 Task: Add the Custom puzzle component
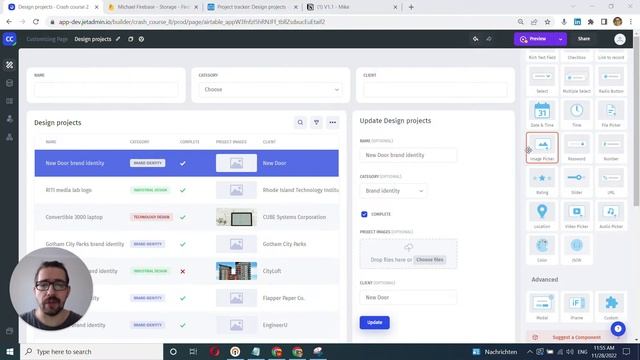coord(611,307)
